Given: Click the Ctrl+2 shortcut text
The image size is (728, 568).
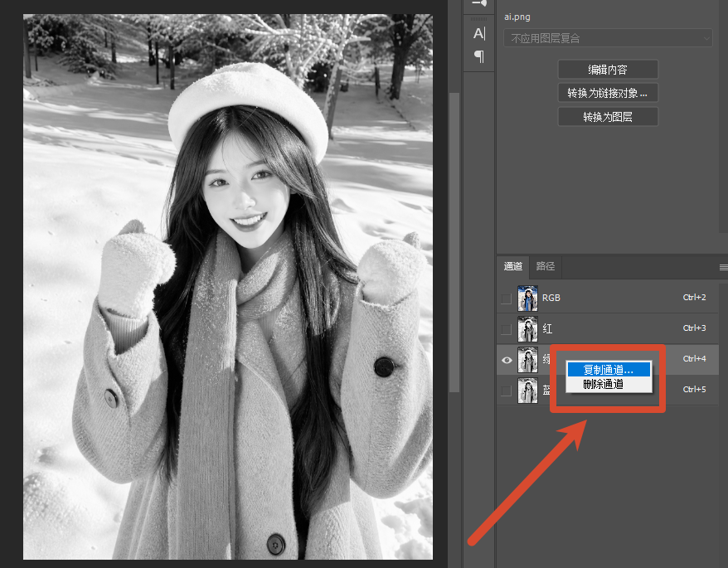Looking at the screenshot, I should point(694,297).
